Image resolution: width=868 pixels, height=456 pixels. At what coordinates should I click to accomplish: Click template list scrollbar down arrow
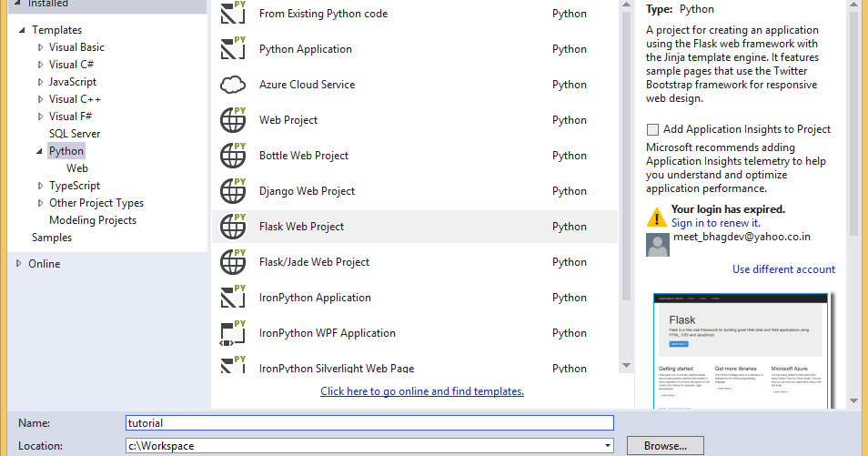click(626, 366)
